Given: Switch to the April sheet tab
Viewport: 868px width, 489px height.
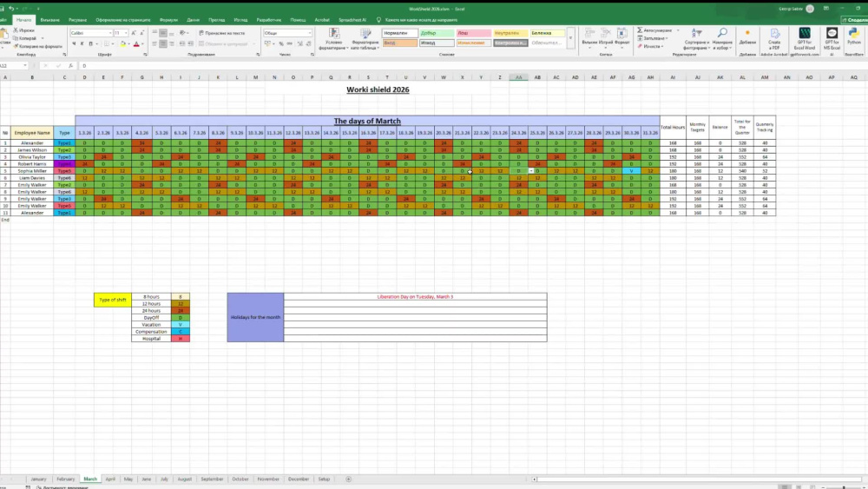Looking at the screenshot, I should click(x=110, y=479).
